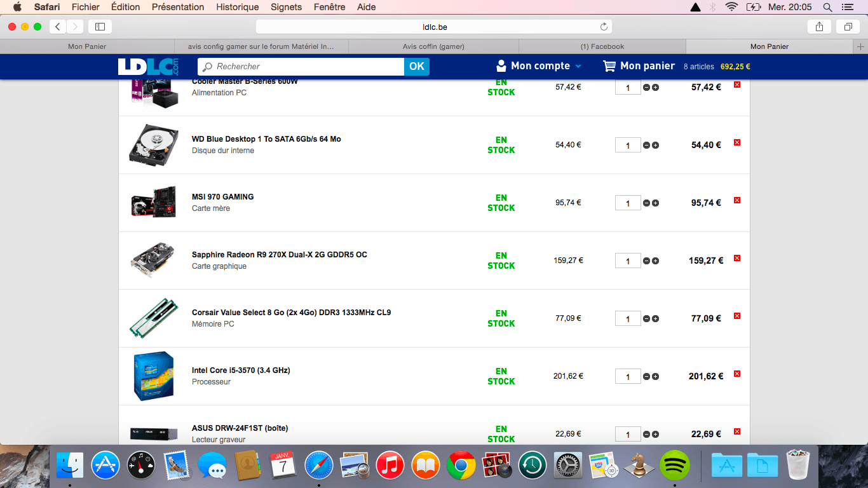The height and width of the screenshot is (488, 868).
Task: Remove Sapphire Radeon R9 270X from cart
Action: click(737, 258)
